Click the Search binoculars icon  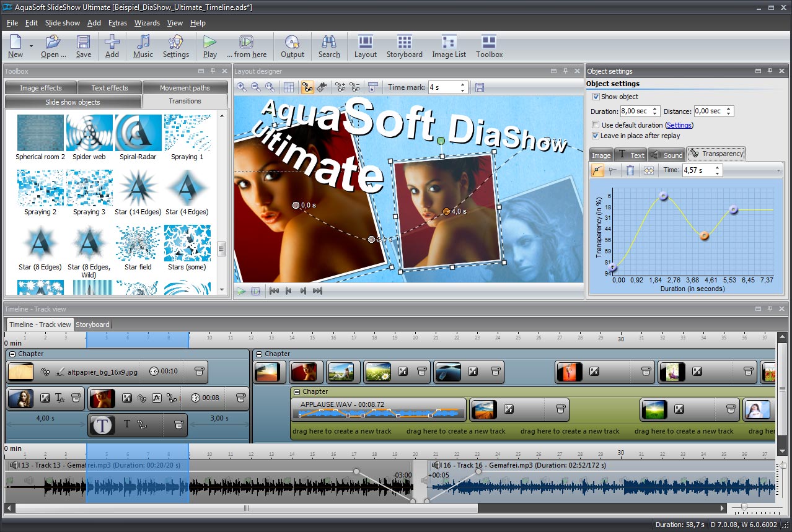click(329, 42)
